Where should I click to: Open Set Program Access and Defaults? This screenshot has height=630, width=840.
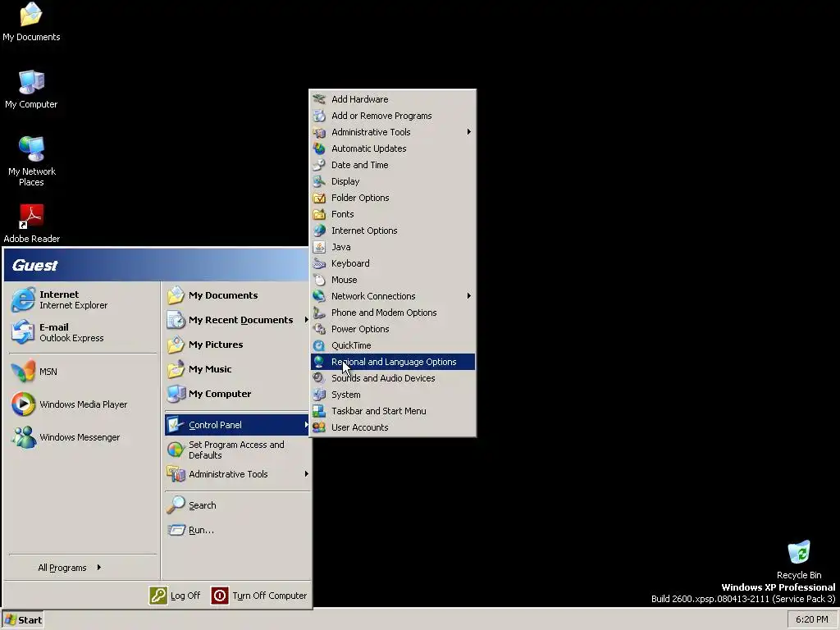(237, 450)
